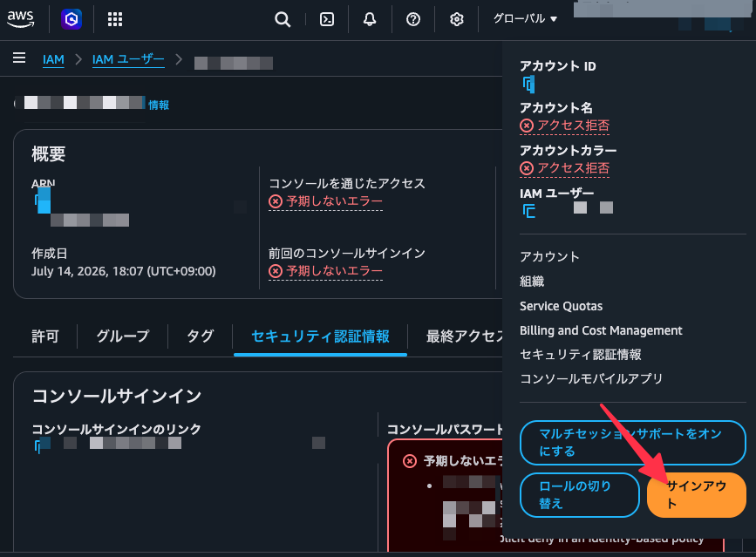Open the 最終アクセス tab
756x557 pixels.
point(464,336)
